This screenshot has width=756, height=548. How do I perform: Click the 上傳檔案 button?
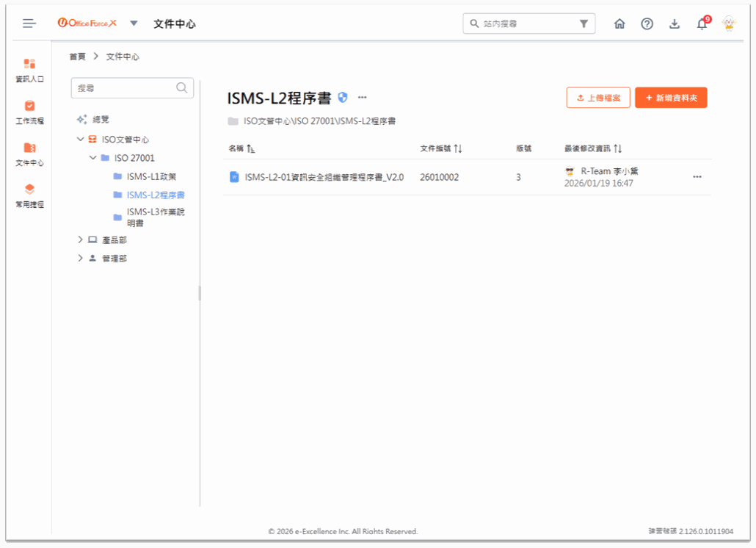[598, 98]
